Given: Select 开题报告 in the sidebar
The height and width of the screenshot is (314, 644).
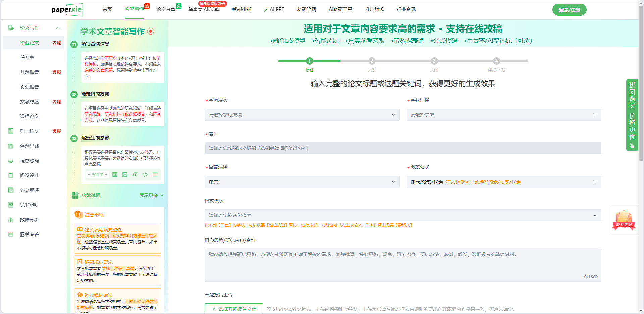Looking at the screenshot, I should (x=30, y=72).
